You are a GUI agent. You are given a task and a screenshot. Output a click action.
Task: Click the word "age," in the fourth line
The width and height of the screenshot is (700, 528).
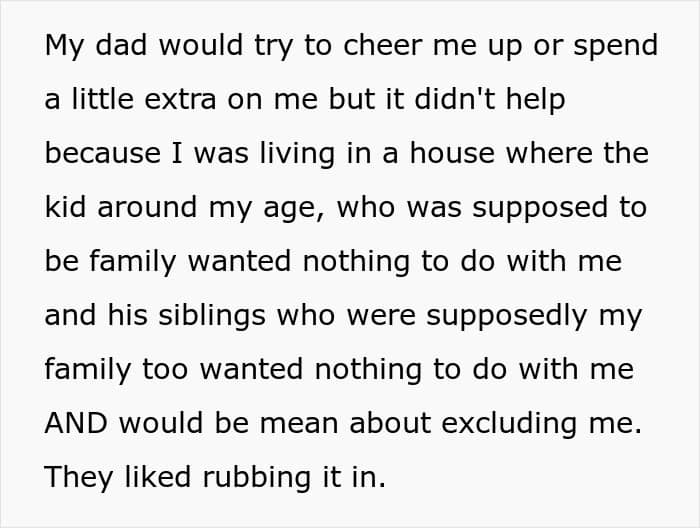(294, 209)
